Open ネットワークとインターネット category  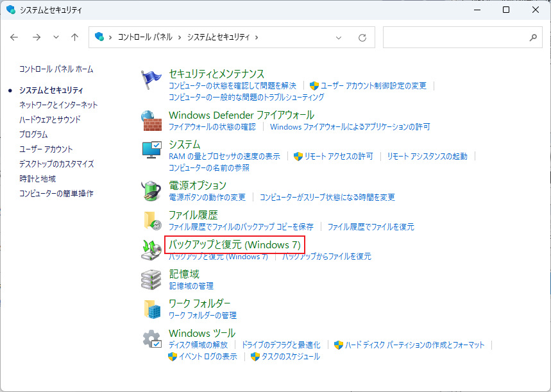(x=58, y=105)
